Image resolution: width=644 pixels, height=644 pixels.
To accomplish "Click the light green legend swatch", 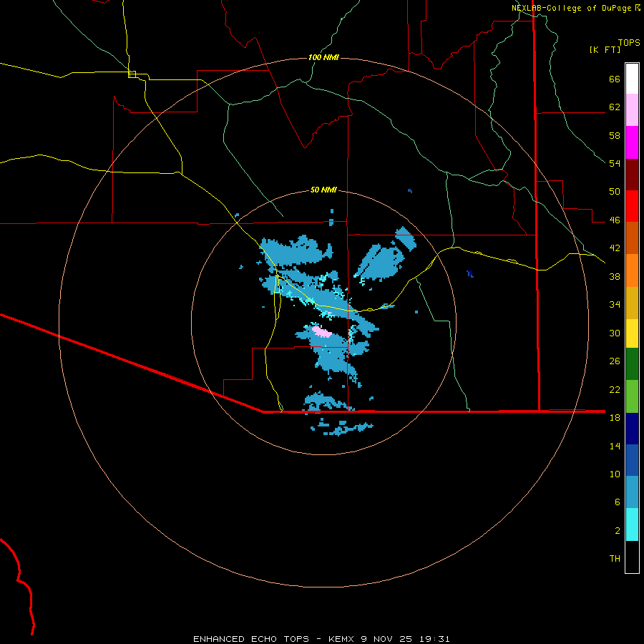I will pos(632,396).
